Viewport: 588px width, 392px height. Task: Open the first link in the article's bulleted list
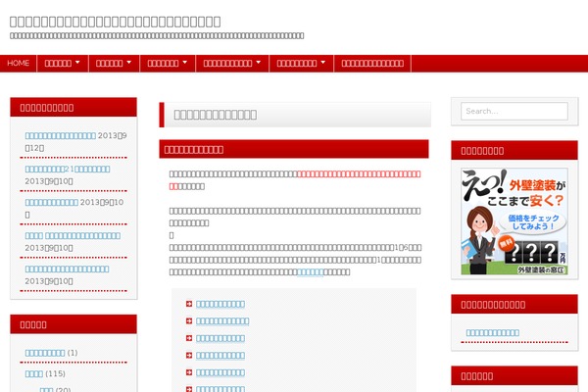[220, 304]
